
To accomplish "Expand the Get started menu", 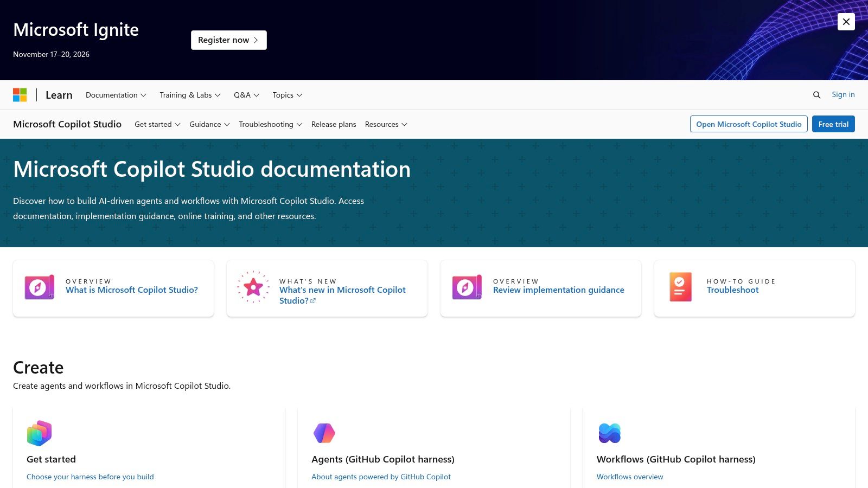I will pyautogui.click(x=157, y=124).
